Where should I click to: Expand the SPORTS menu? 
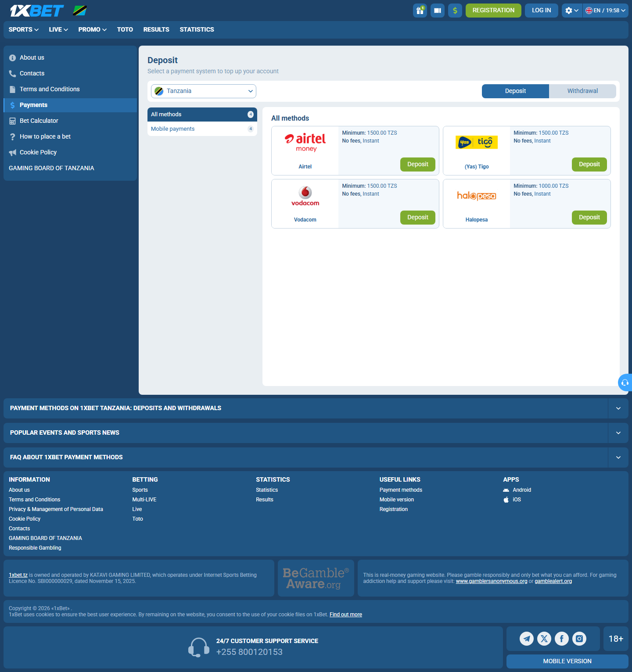24,29
